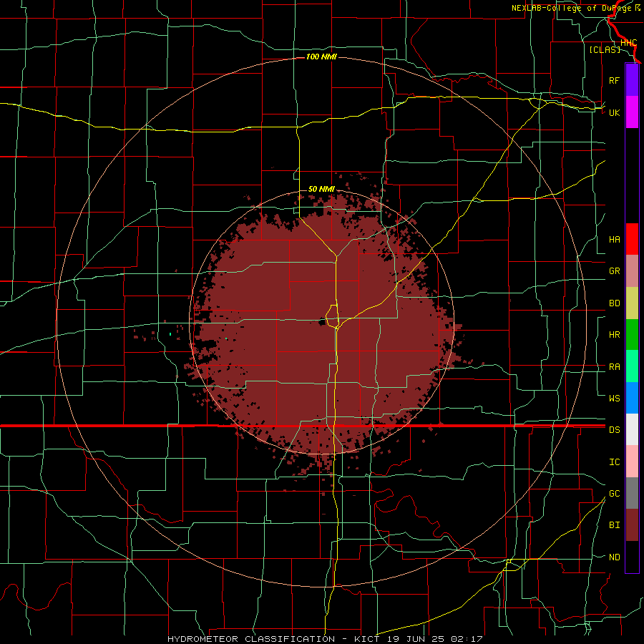Select the IC pink legend swatch
The height and width of the screenshot is (644, 644).
(632, 462)
